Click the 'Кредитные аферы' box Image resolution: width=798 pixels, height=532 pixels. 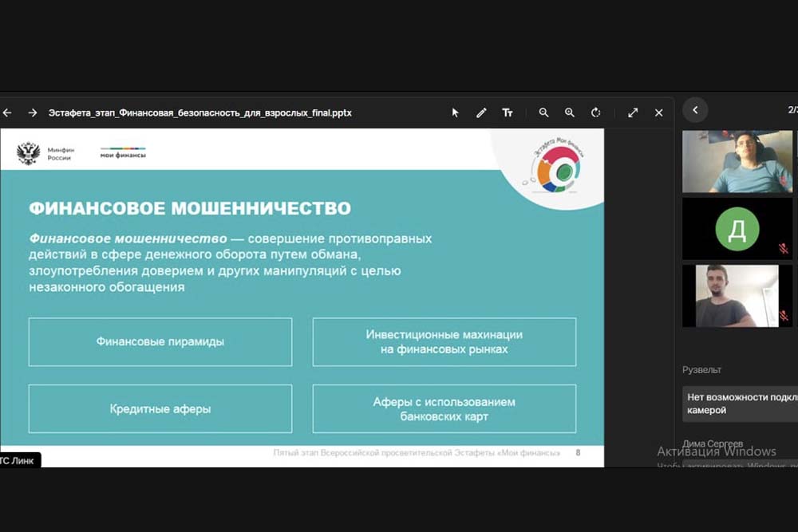[160, 409]
